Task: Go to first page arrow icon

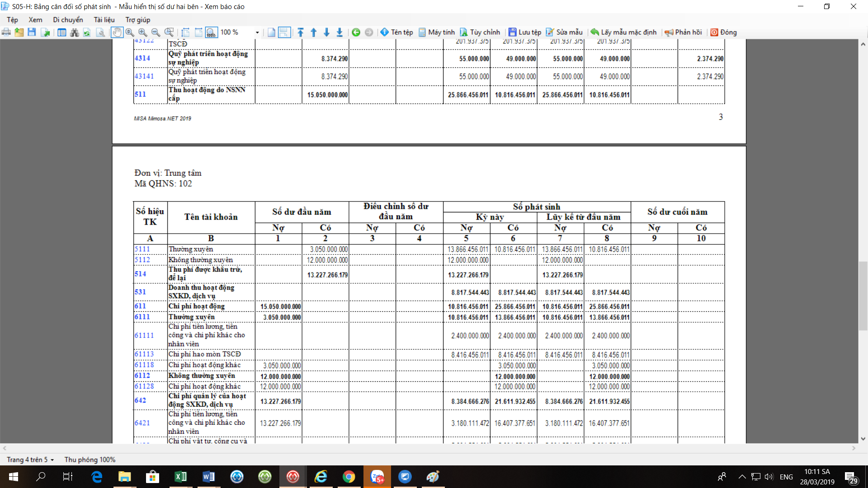Action: (301, 32)
